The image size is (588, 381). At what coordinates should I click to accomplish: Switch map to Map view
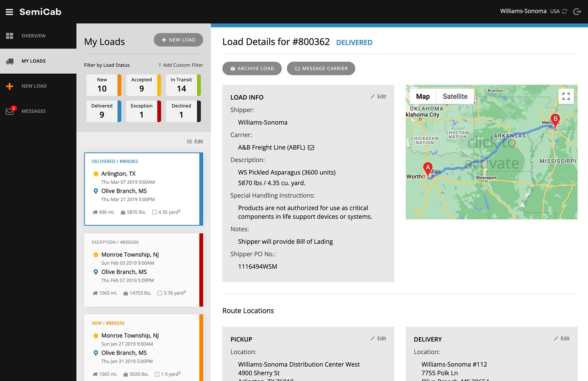[x=423, y=97]
